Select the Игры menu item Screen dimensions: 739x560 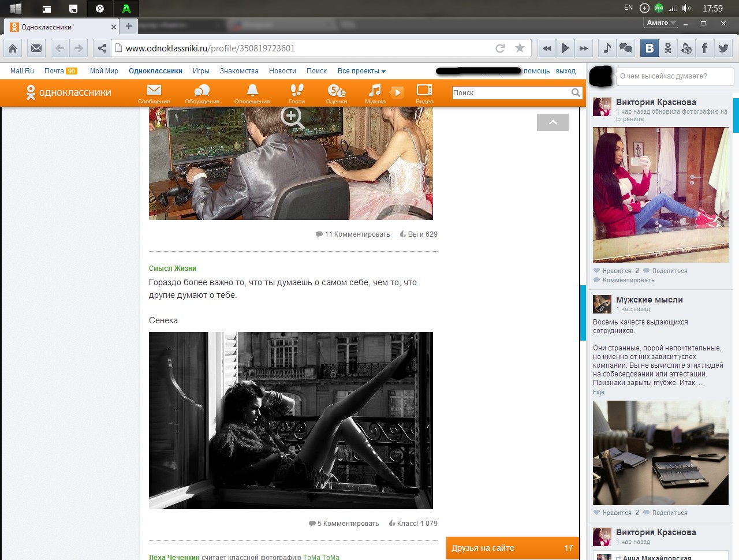(201, 71)
